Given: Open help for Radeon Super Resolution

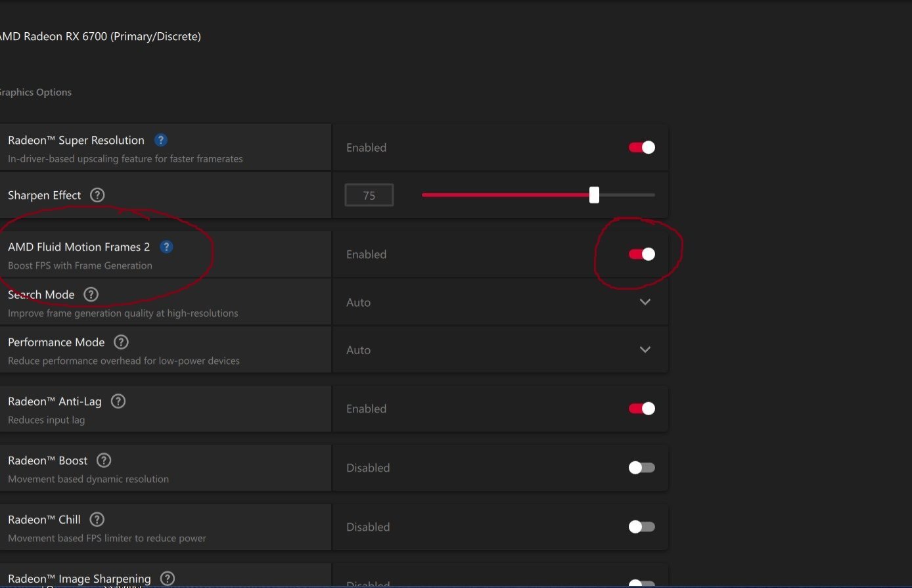Looking at the screenshot, I should click(x=160, y=140).
